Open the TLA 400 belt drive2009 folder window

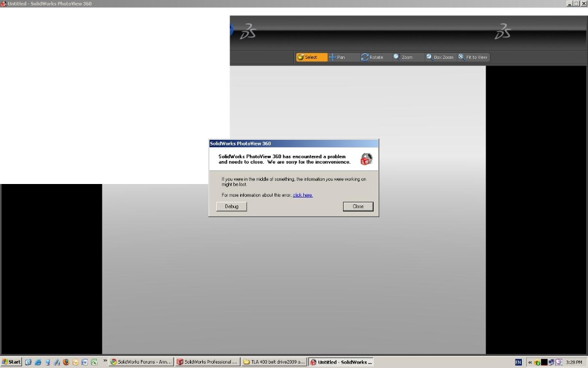274,362
